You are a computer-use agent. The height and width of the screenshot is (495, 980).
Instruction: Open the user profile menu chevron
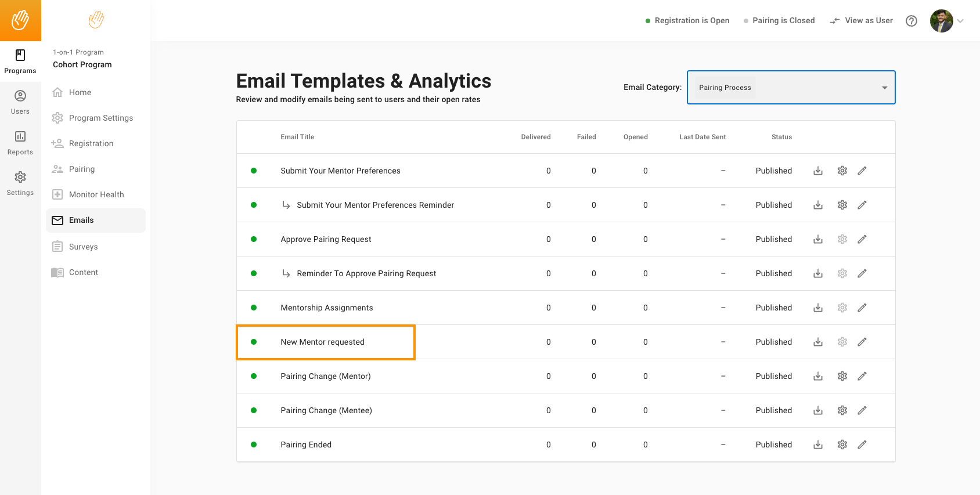(x=960, y=21)
